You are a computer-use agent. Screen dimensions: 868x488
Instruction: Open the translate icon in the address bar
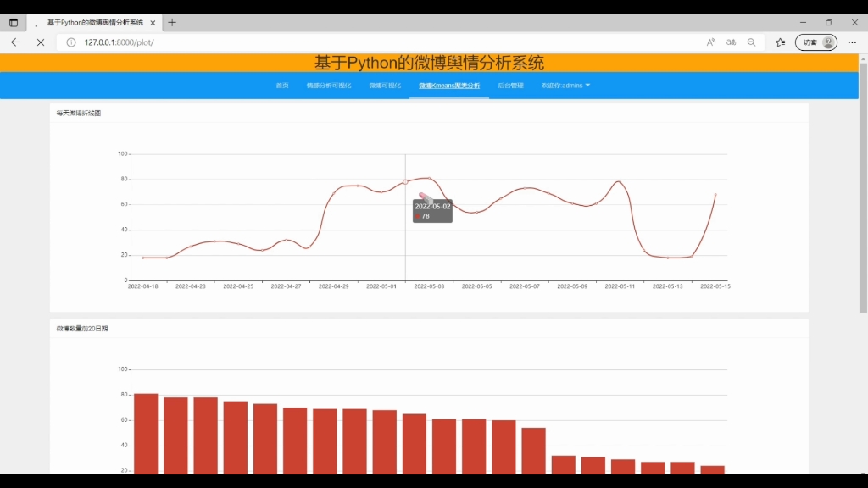pos(731,42)
